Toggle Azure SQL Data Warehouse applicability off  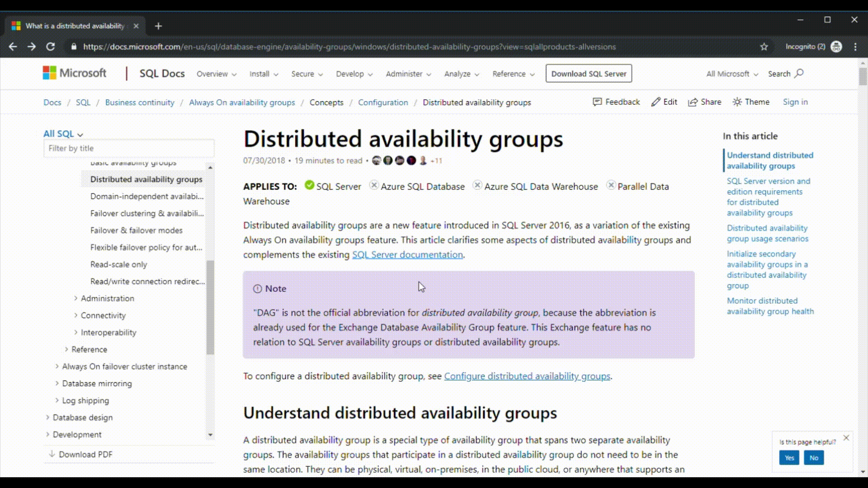pyautogui.click(x=477, y=185)
